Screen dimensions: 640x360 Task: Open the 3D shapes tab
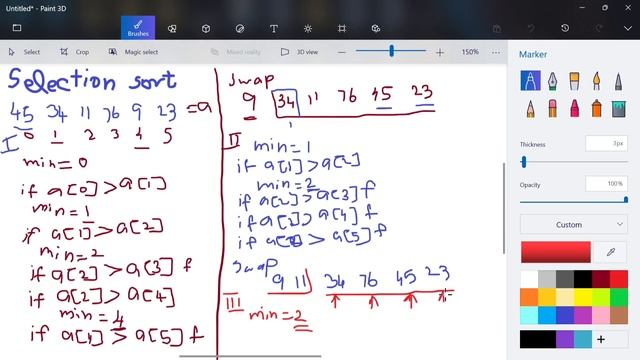(206, 28)
